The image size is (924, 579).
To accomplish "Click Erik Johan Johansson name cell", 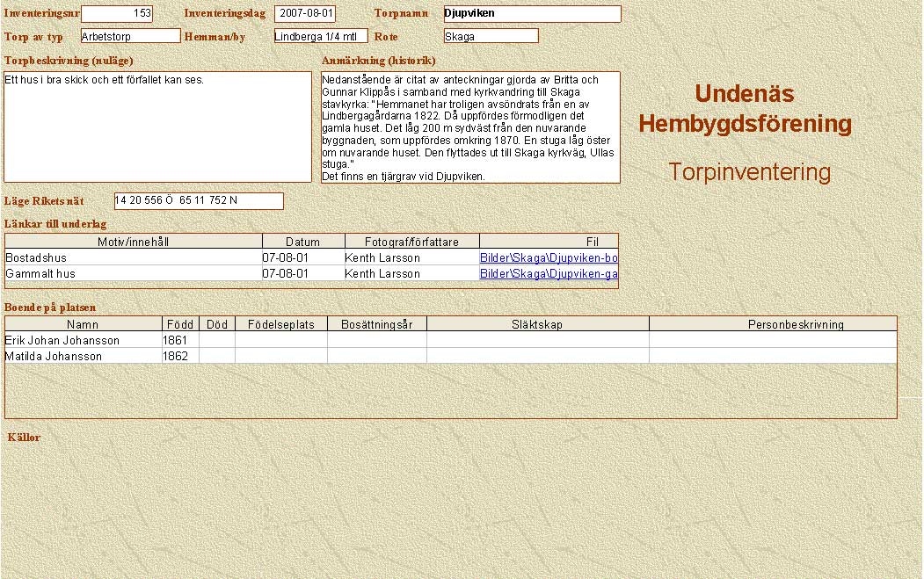I will 83,341.
